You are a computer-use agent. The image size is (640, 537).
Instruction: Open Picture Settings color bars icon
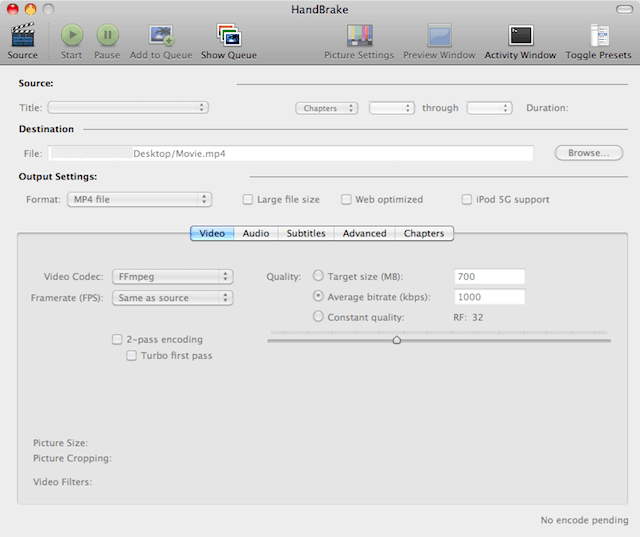pos(359,36)
